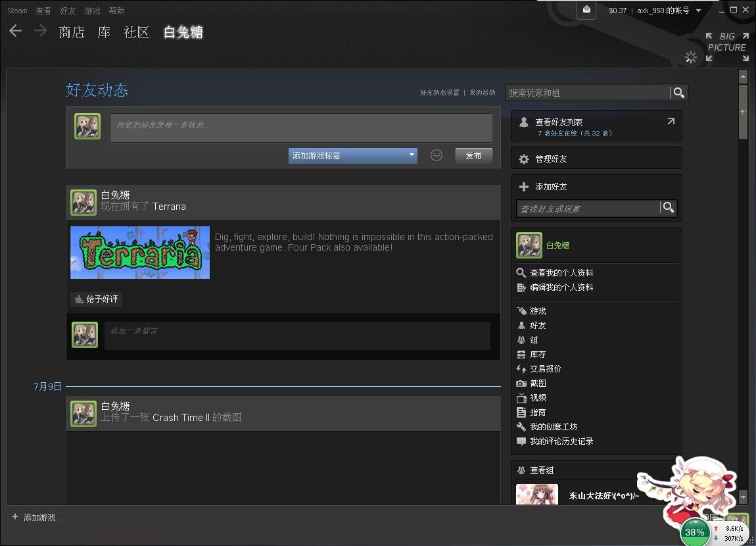Click the scrollbar up arrow
This screenshot has height=546, width=756.
click(743, 76)
